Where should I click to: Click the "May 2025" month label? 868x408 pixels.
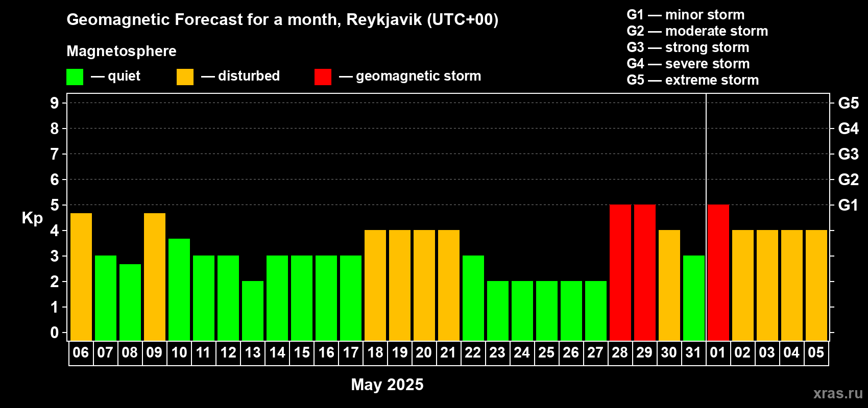click(387, 385)
